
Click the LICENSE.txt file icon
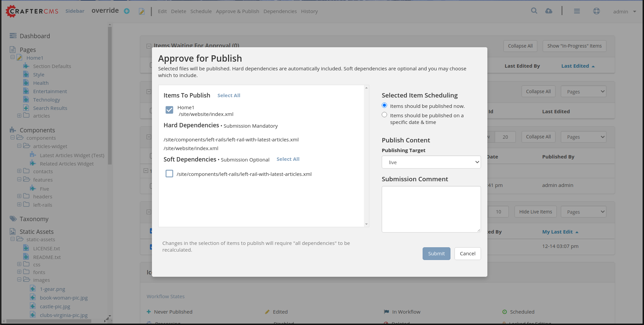tap(26, 248)
